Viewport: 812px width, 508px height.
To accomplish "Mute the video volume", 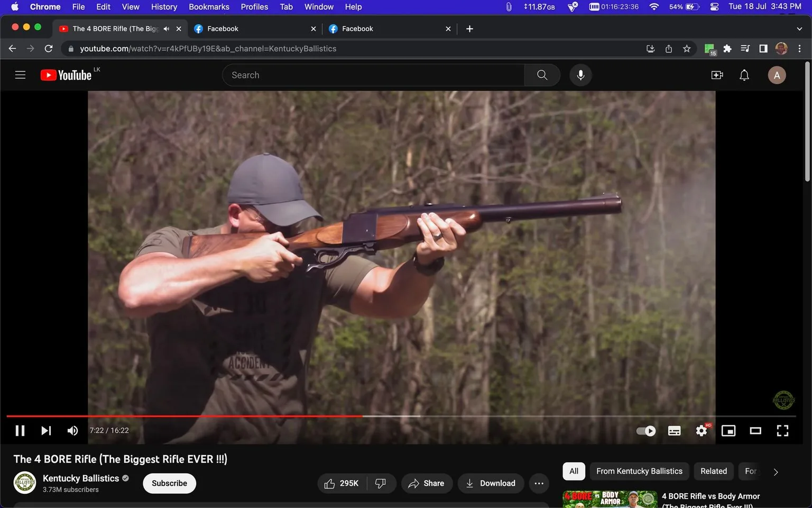I will point(72,430).
